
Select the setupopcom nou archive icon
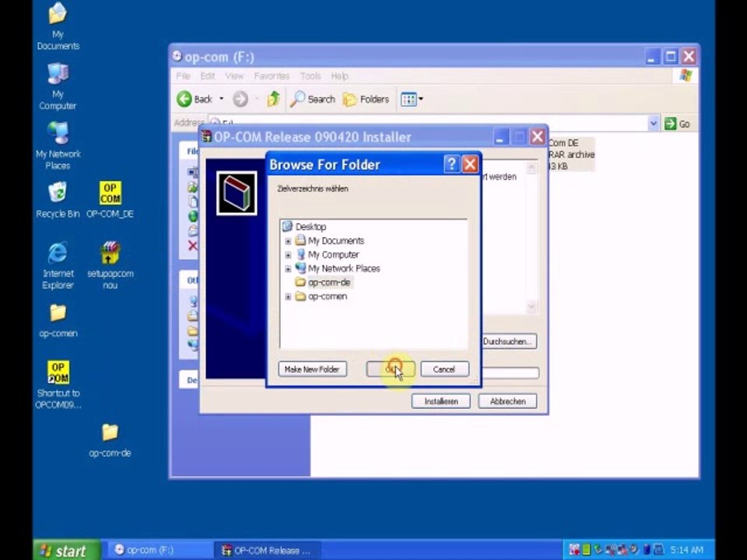pos(110,266)
